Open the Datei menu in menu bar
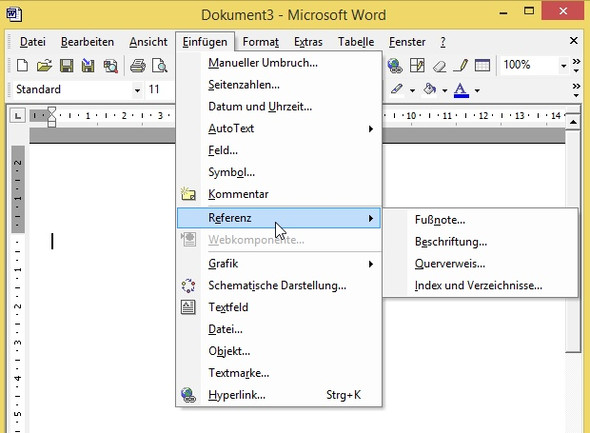590x433 pixels. 33,42
